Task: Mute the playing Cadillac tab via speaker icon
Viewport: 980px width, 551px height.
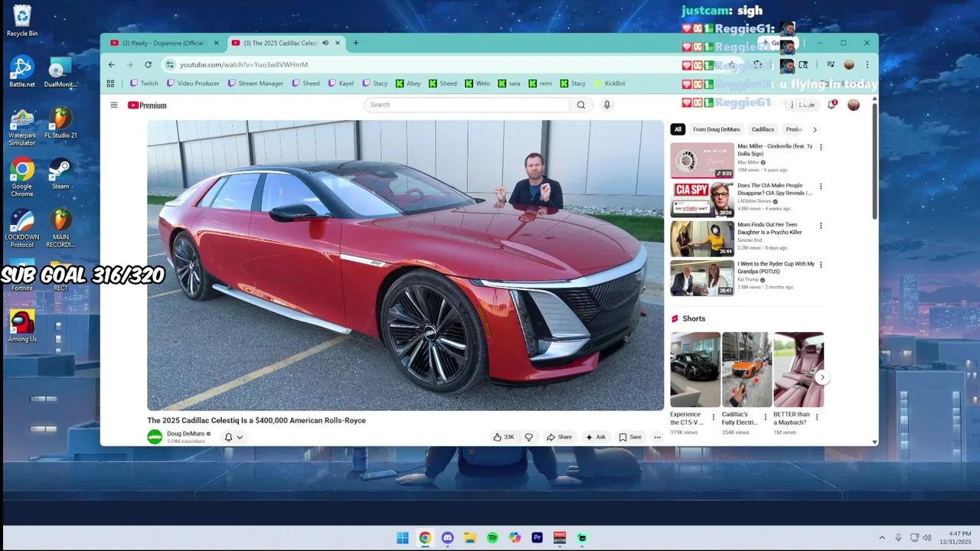Action: pyautogui.click(x=325, y=43)
